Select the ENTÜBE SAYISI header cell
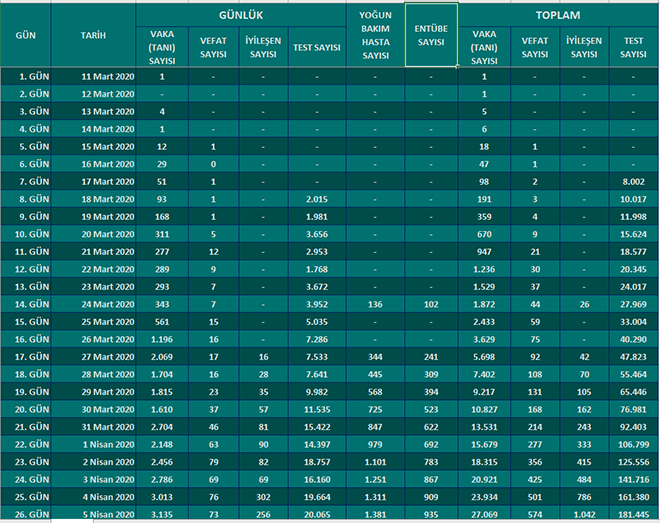 pos(431,35)
